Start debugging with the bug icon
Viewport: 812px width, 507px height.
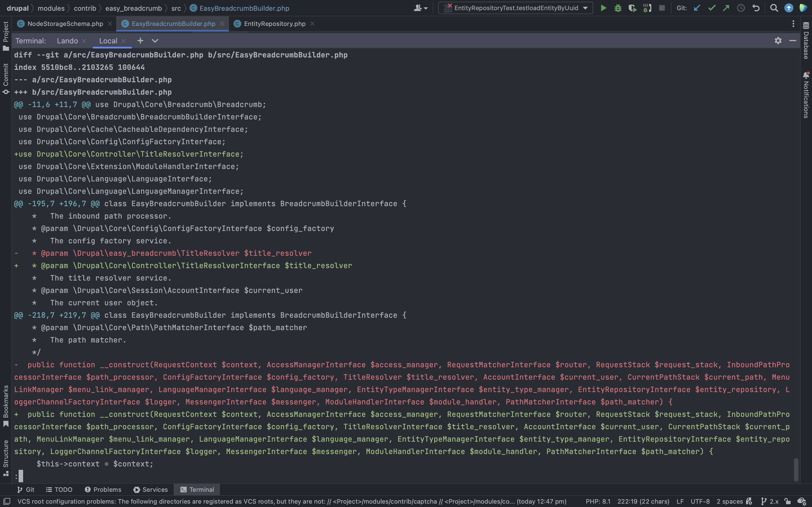[618, 8]
